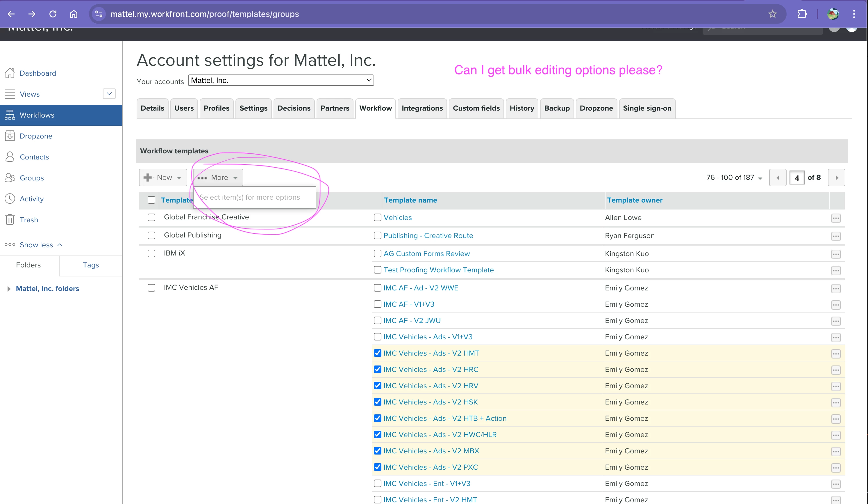Expand Mattel, Inc. folders tree
The width and height of the screenshot is (868, 504).
coord(9,289)
